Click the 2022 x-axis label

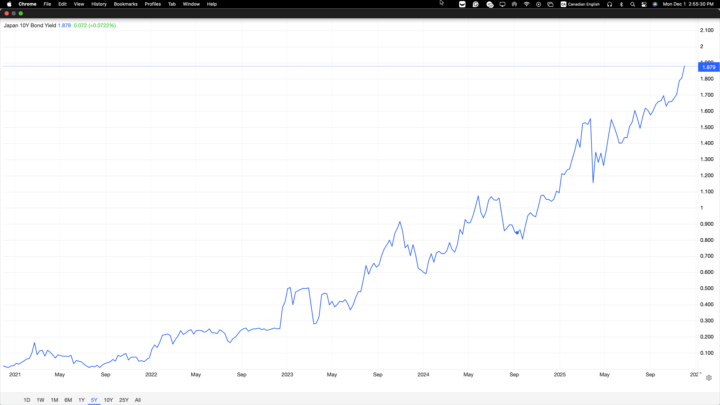(151, 375)
